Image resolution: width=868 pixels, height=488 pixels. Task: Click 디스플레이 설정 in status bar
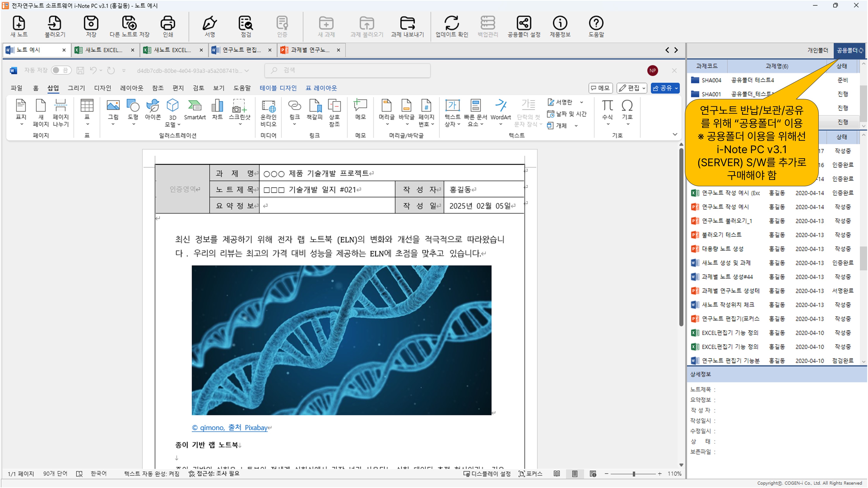tap(487, 474)
